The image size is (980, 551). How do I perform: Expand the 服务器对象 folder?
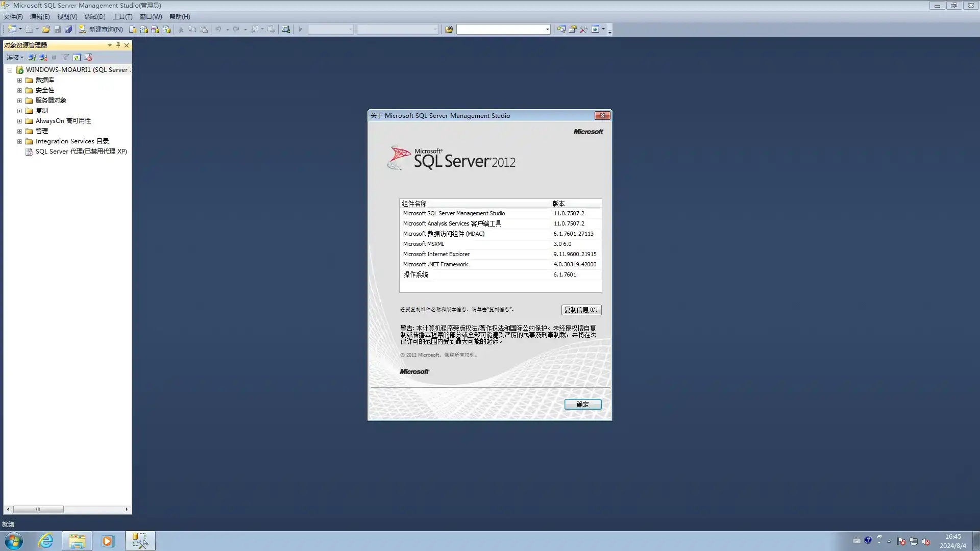pyautogui.click(x=19, y=101)
